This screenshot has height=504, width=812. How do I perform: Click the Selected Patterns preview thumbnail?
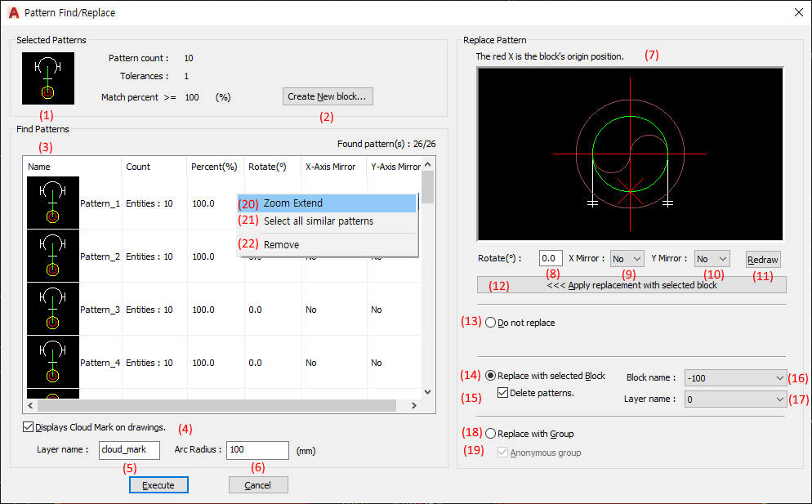[48, 78]
